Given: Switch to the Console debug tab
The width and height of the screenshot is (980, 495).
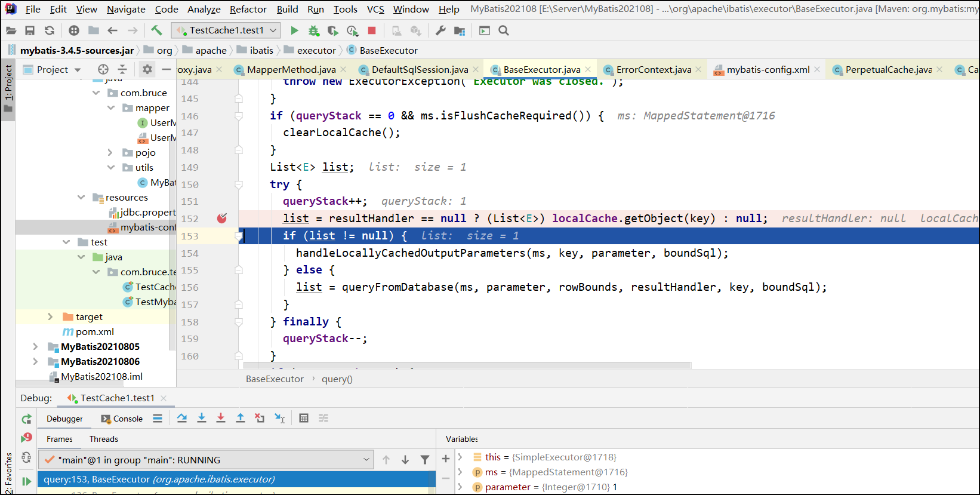Looking at the screenshot, I should 122,419.
